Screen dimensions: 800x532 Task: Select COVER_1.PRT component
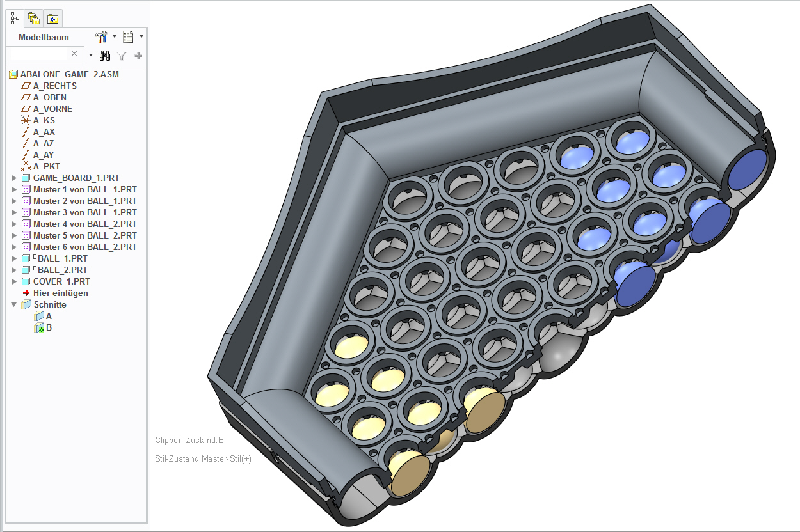[x=61, y=281]
